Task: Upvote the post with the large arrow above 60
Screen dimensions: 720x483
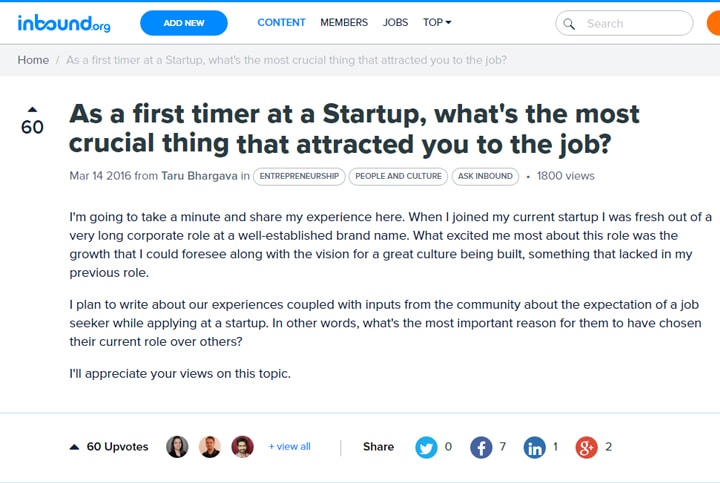Action: pyautogui.click(x=32, y=109)
